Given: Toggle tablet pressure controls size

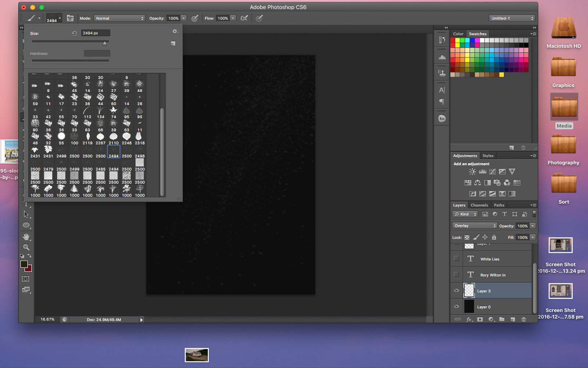Looking at the screenshot, I should pyautogui.click(x=259, y=18).
